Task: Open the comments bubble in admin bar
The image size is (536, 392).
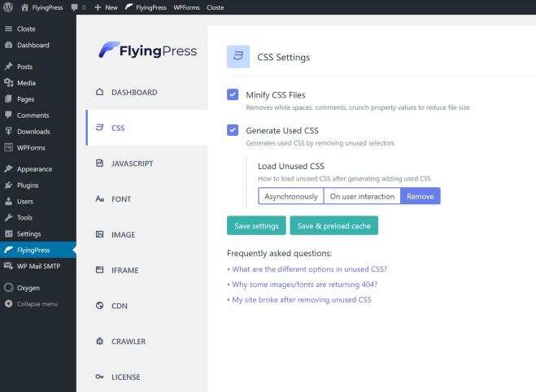Action: (x=74, y=7)
